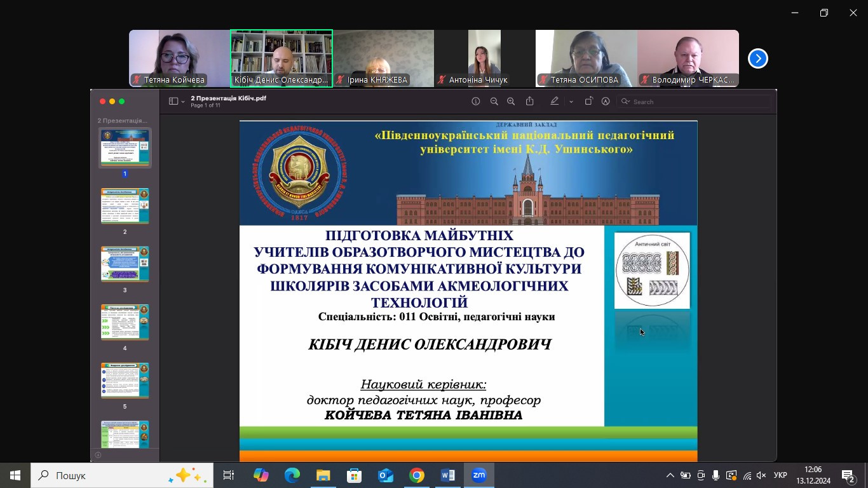This screenshot has width=868, height=488.
Task: Click the green fullscreen dot of Preview window
Action: point(121,102)
